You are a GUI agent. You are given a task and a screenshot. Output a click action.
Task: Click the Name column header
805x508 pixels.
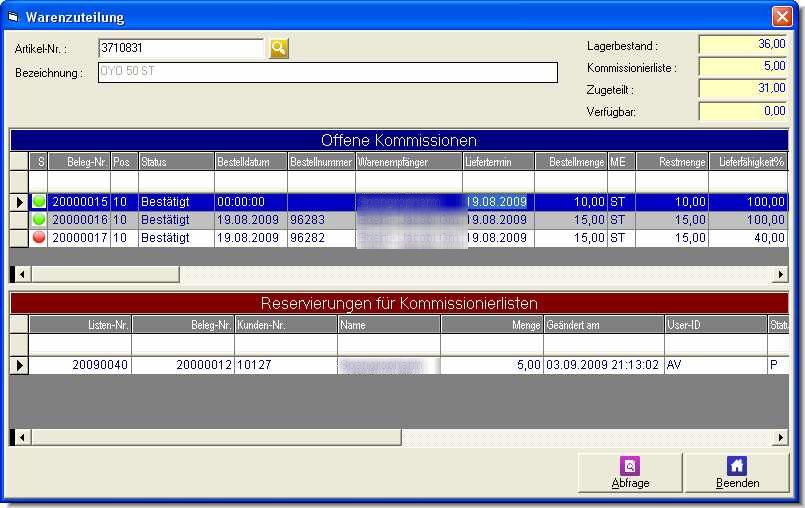(x=389, y=325)
